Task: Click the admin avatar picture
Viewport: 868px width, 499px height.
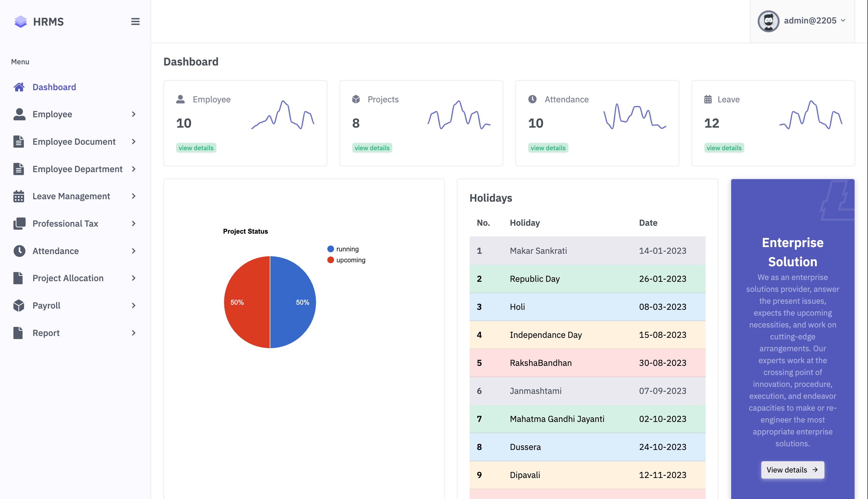Action: click(x=768, y=21)
